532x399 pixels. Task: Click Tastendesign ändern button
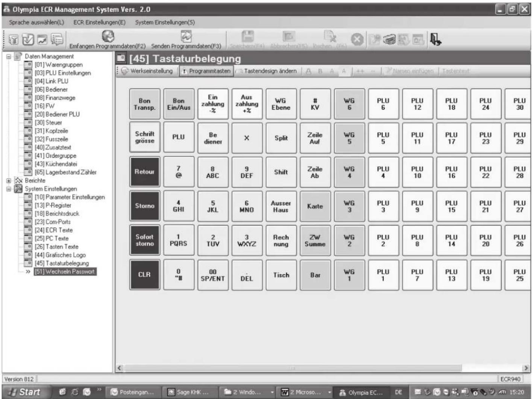267,71
